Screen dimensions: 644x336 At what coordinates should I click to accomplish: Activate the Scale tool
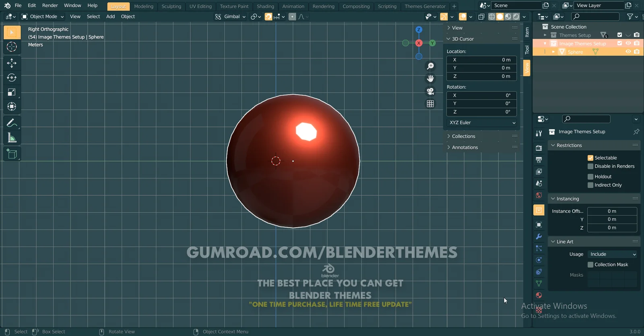tap(12, 92)
